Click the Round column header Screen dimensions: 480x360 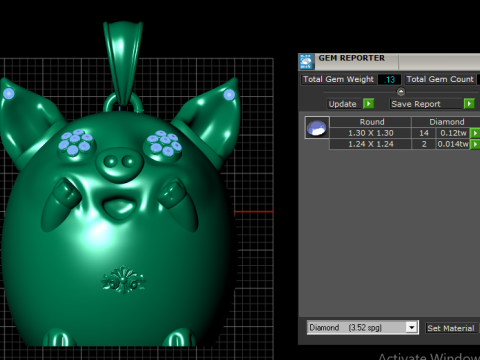[372, 122]
